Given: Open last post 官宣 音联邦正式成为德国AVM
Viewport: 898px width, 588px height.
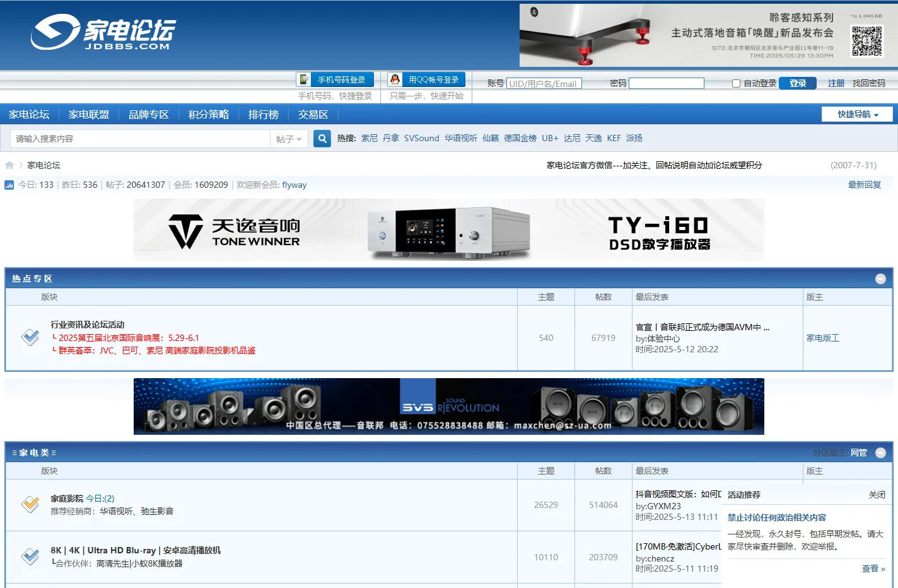Looking at the screenshot, I should pos(703,327).
